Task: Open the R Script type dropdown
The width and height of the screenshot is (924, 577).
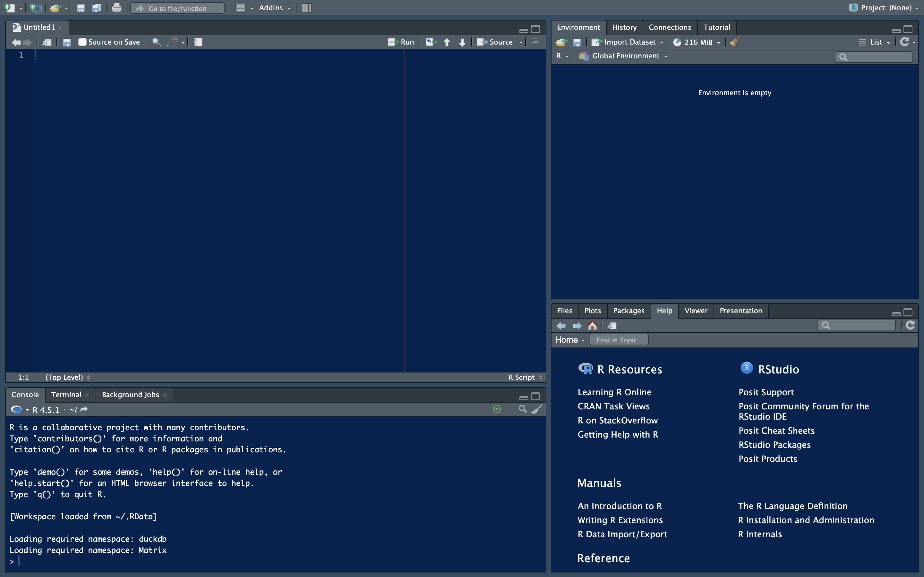Action: (x=525, y=377)
